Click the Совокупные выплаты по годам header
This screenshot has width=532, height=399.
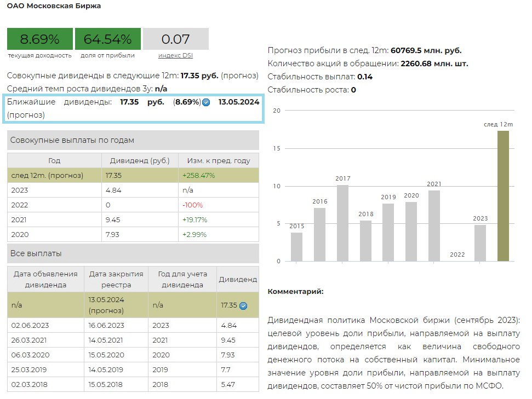133,140
